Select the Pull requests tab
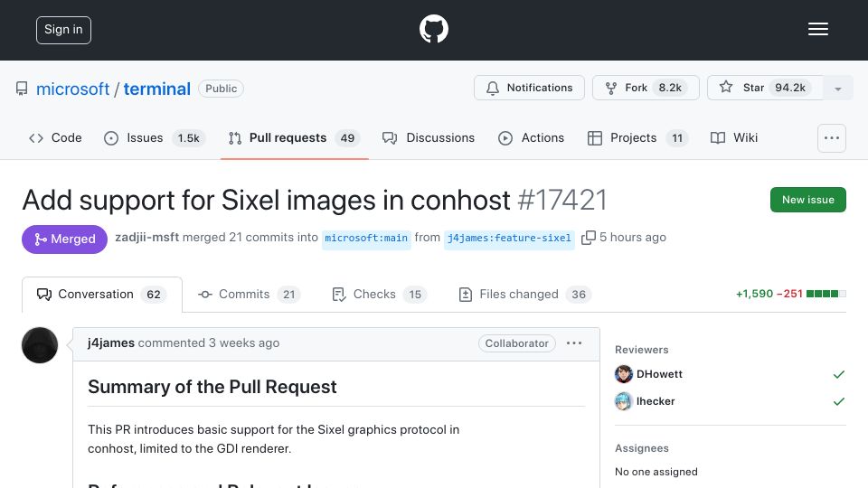 pyautogui.click(x=295, y=137)
